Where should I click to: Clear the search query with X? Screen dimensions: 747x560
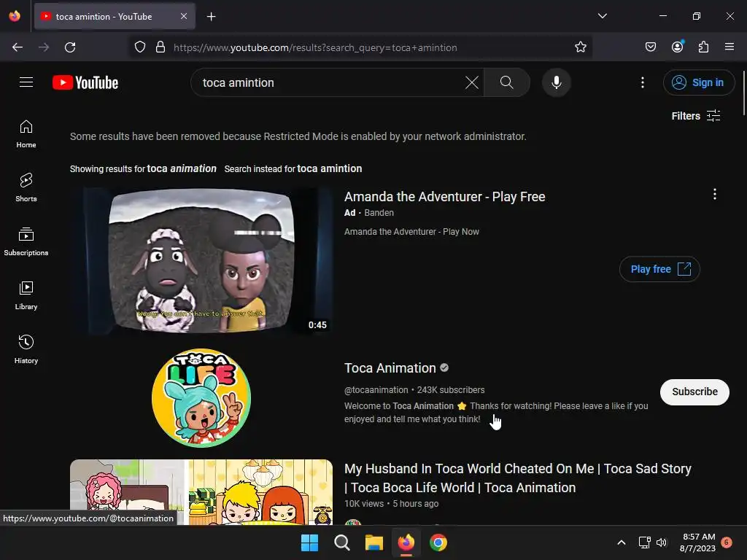pyautogui.click(x=472, y=82)
